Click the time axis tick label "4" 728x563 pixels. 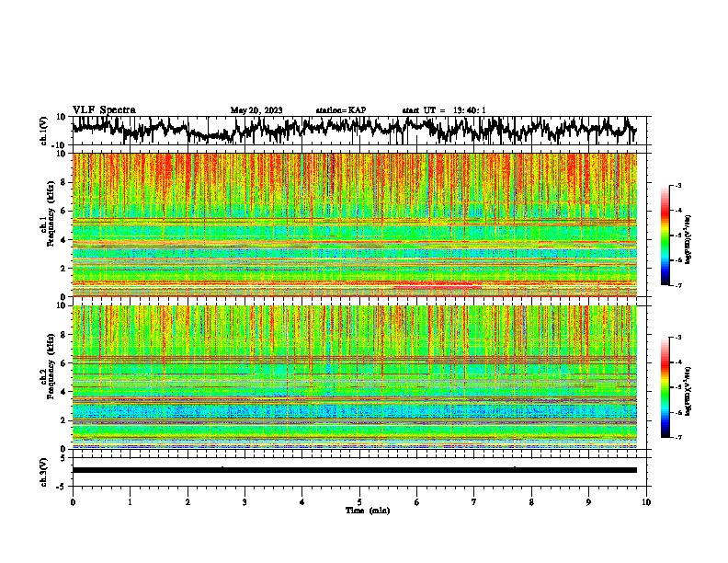coord(302,502)
